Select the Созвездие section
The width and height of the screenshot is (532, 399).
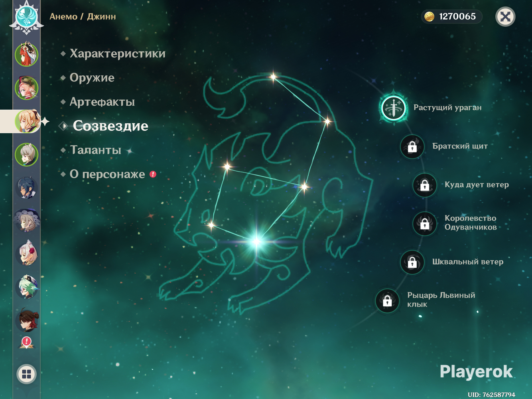pos(110,126)
